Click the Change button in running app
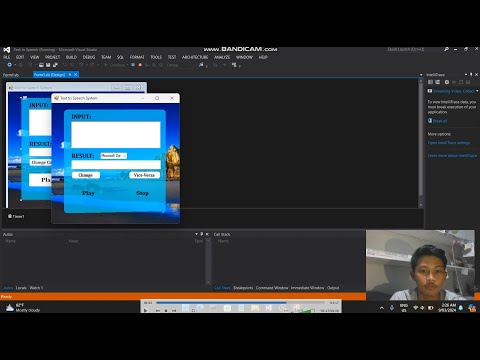480x360 pixels. (x=86, y=175)
